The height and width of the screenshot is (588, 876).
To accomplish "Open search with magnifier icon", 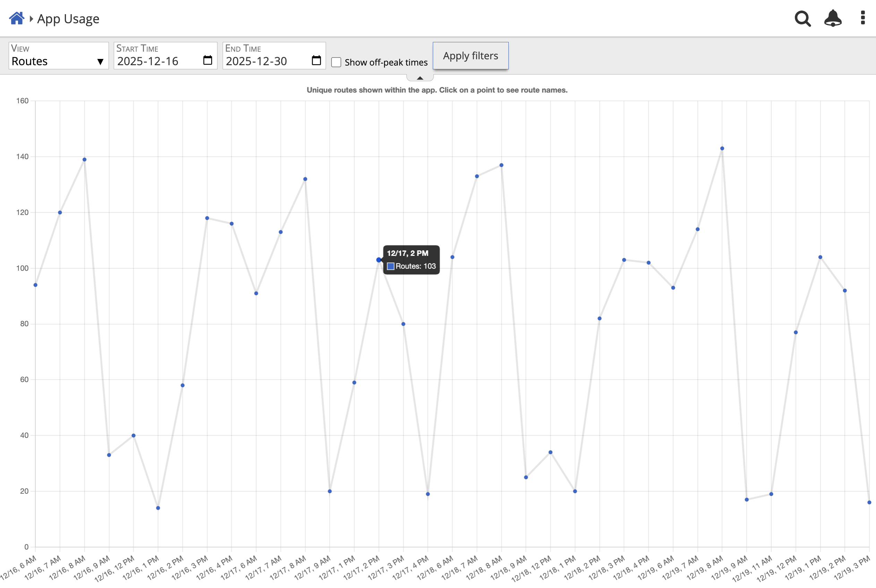I will 802,18.
